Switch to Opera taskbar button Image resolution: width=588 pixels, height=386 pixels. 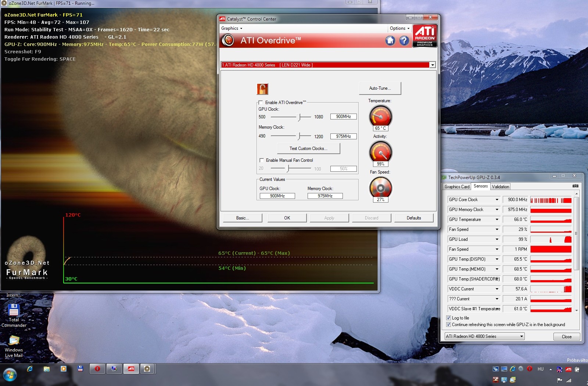click(x=97, y=369)
